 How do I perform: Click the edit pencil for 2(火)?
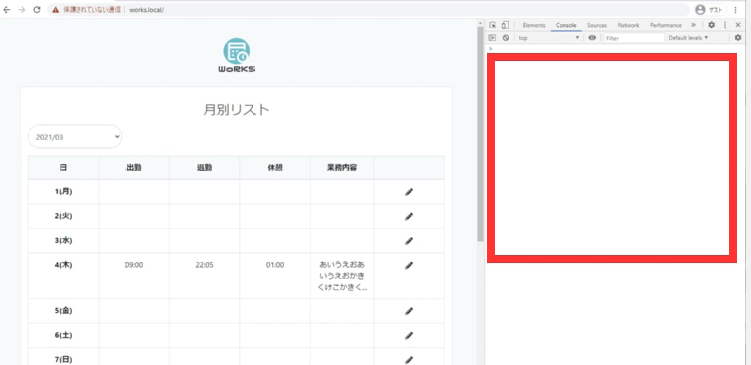[409, 217]
